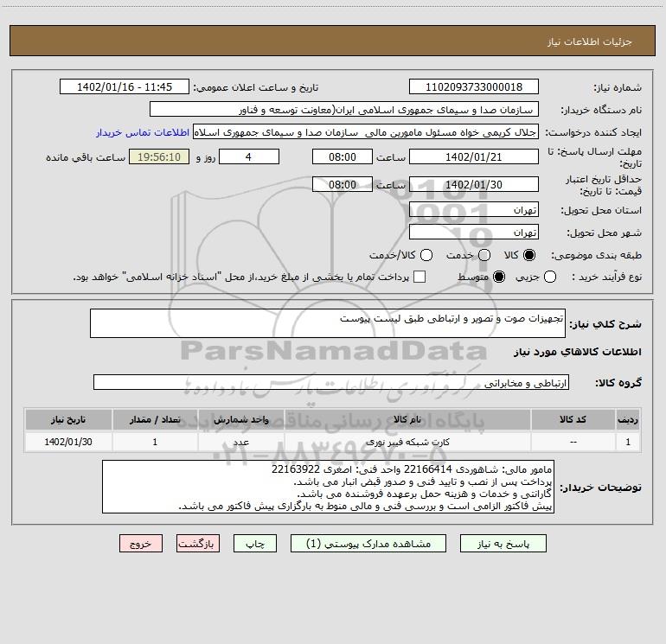Click the ردیف column header
The width and height of the screenshot is (666, 644).
[x=628, y=419]
